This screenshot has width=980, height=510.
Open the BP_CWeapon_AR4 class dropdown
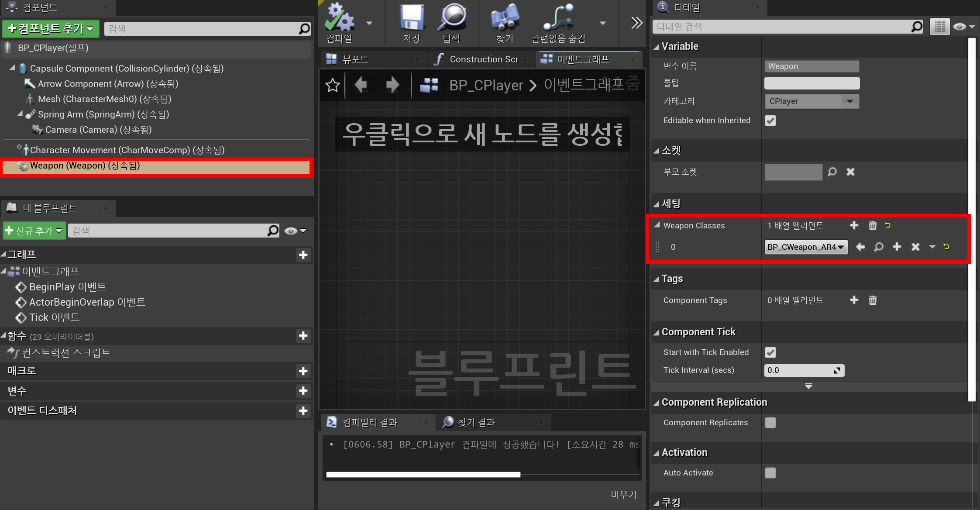806,247
